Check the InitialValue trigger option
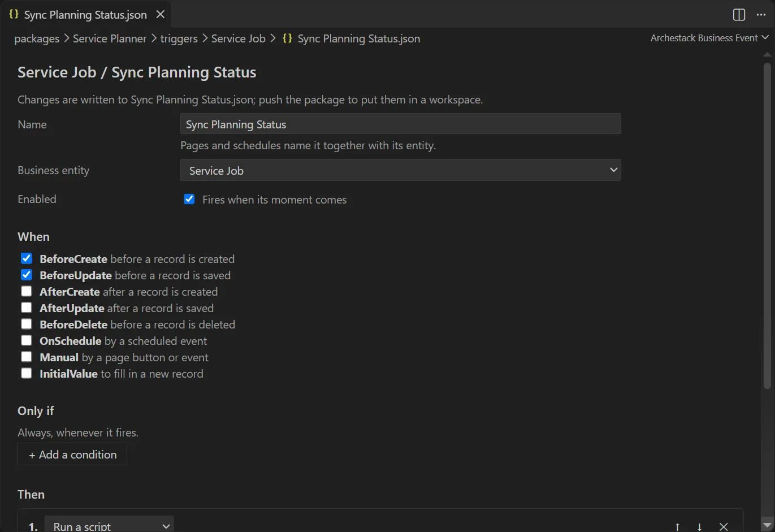The image size is (775, 532). [x=27, y=373]
